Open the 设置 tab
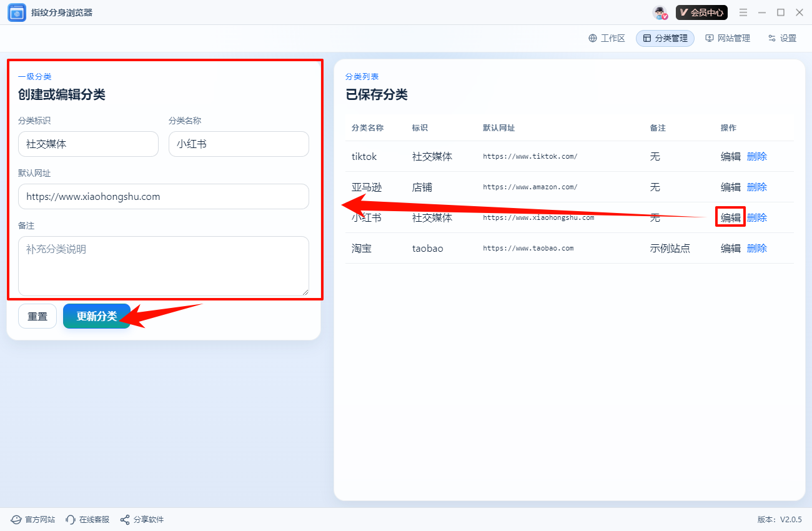This screenshot has width=812, height=531. click(x=782, y=38)
